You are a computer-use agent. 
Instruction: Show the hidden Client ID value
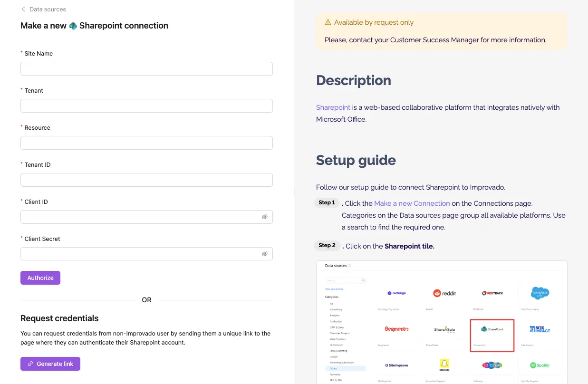(265, 217)
